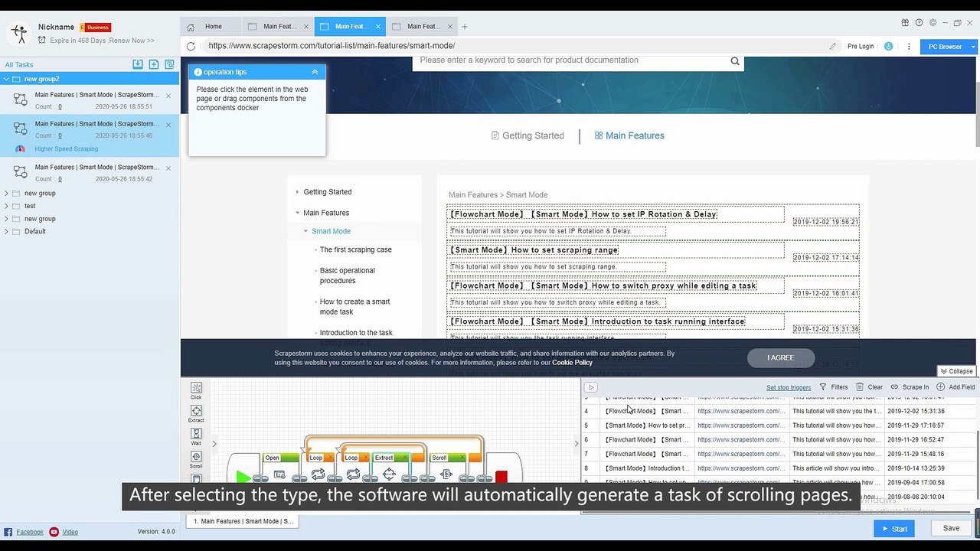This screenshot has width=980, height=551.
Task: Select the Wait component in the components docker
Action: click(196, 437)
